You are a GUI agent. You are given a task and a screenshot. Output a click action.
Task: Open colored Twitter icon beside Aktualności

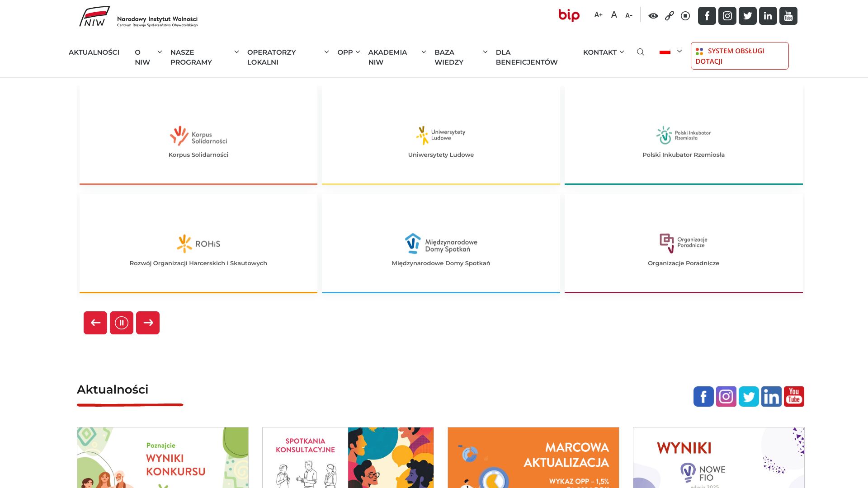(x=749, y=397)
